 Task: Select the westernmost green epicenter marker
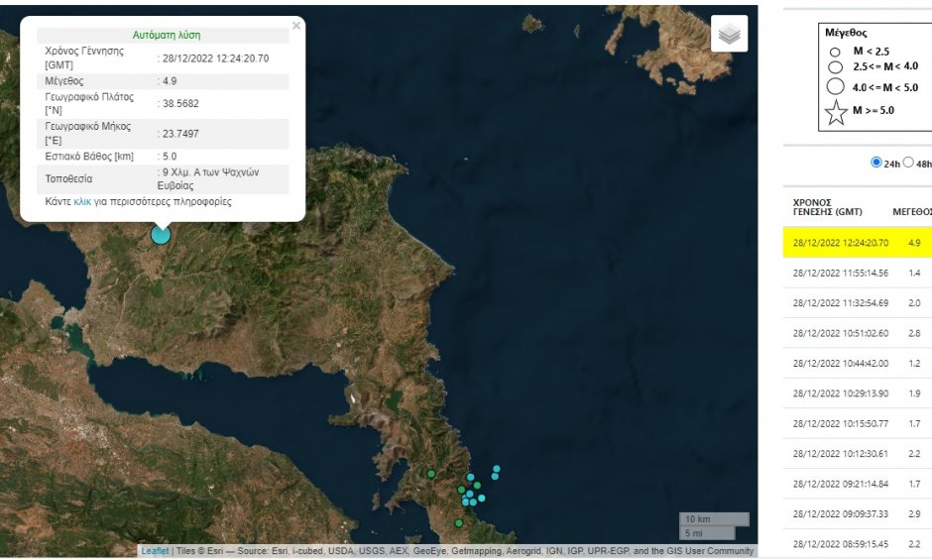(x=431, y=474)
